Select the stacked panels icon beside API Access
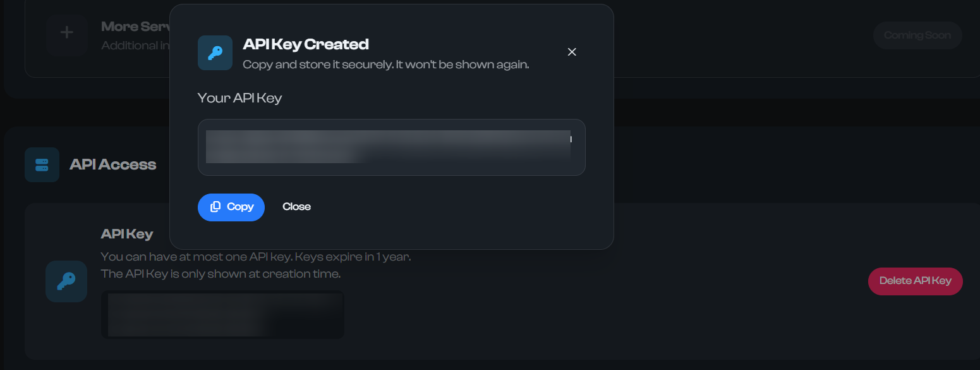The width and height of the screenshot is (980, 370). coord(42,164)
